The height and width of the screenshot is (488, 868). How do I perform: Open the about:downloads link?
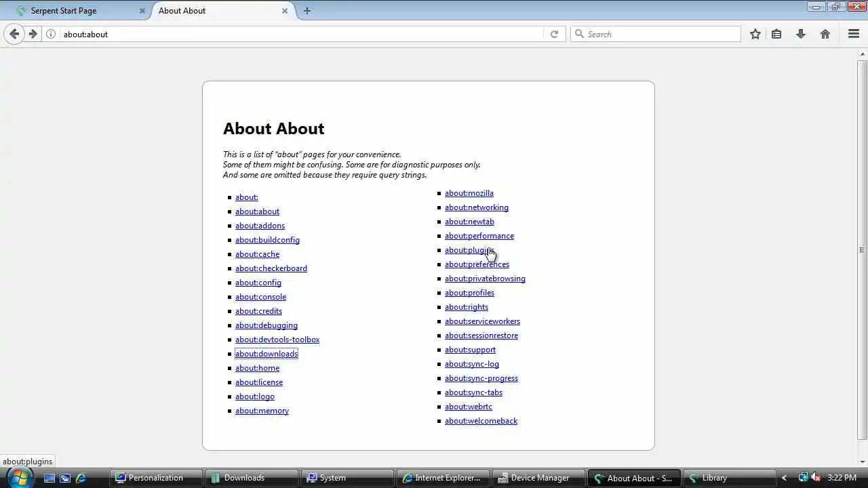[266, 354]
